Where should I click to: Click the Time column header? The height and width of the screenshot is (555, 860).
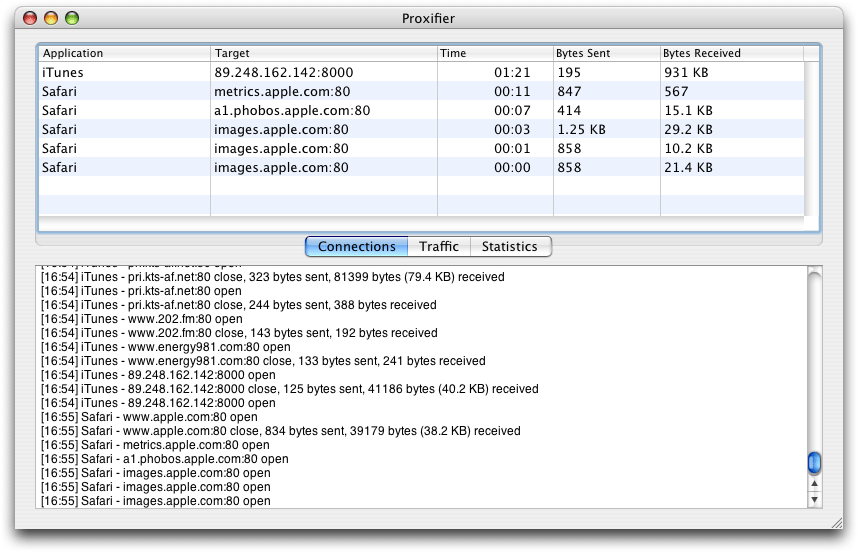click(494, 53)
